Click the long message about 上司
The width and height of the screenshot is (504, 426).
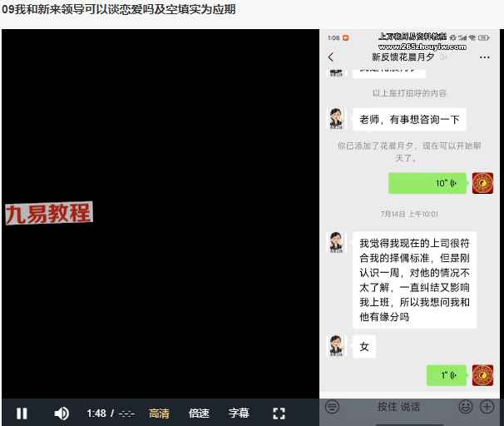tap(413, 280)
